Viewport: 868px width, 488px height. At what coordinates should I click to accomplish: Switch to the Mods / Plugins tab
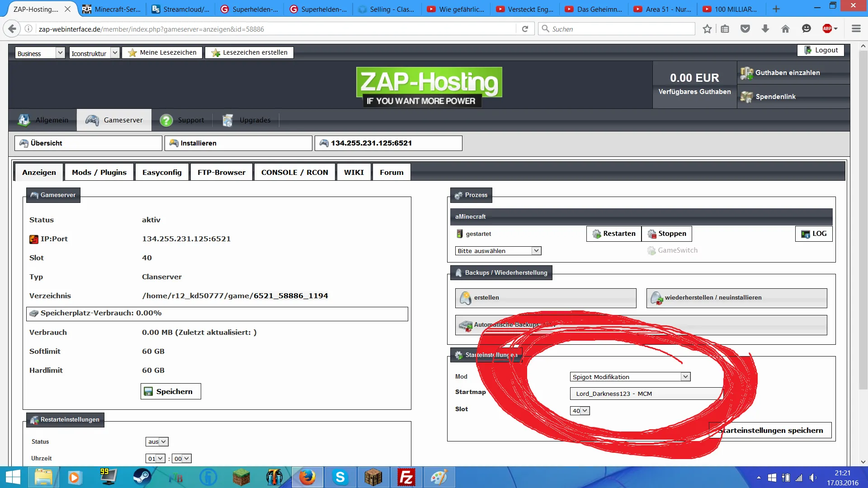click(x=99, y=172)
